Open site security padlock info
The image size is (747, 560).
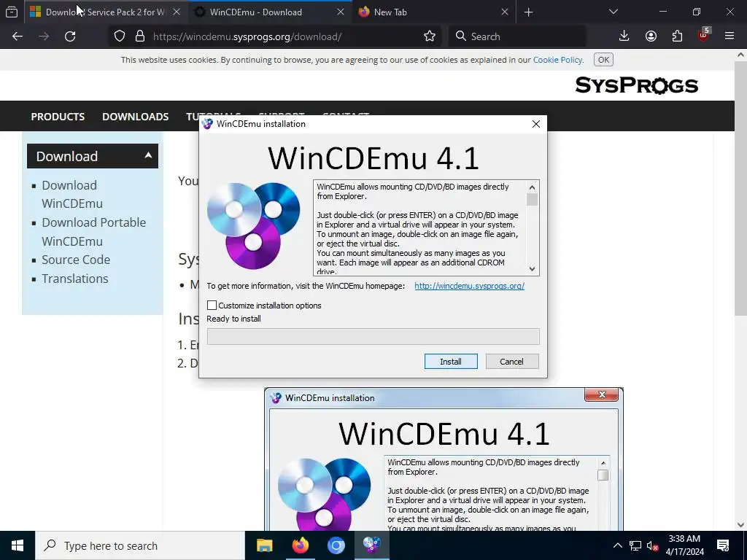tap(139, 36)
